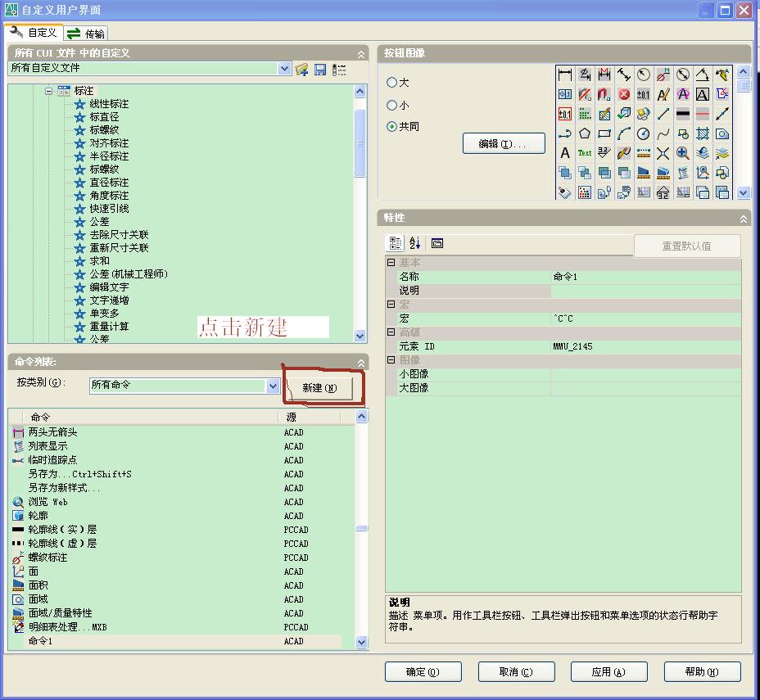Select the red-boxed ±0.1 tolerance button image
The image size is (760, 700).
[564, 115]
